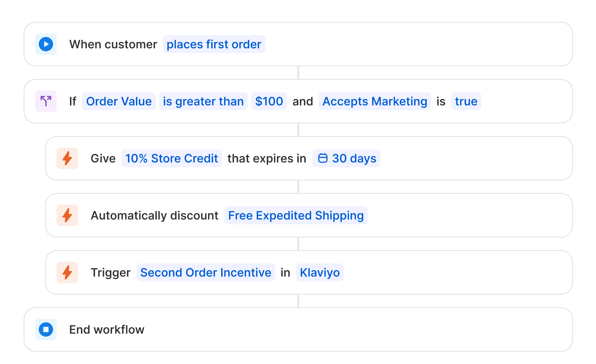Select the Accepts Marketing property
Viewport: 596px width, 364px height.
click(375, 101)
